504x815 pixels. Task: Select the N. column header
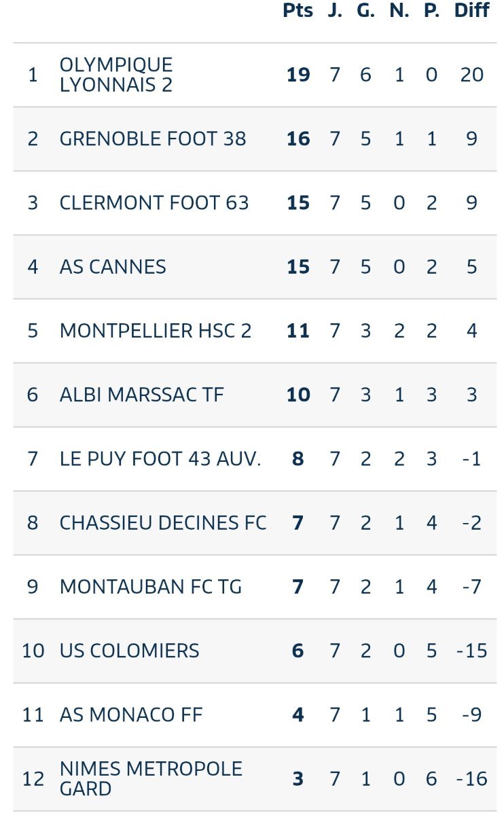(399, 11)
